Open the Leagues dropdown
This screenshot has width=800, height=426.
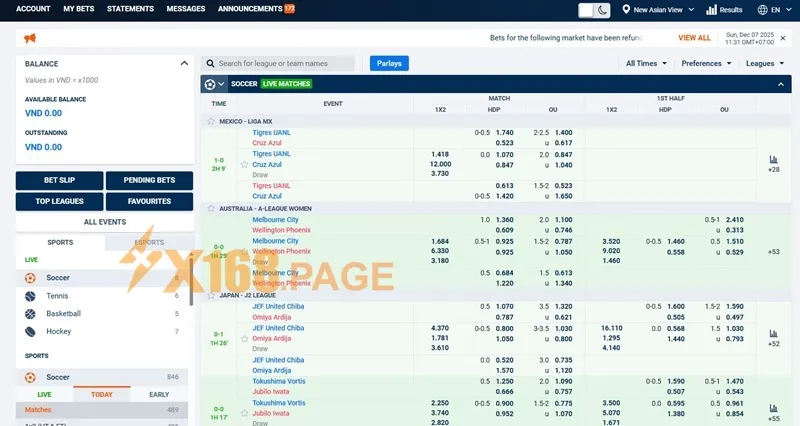pyautogui.click(x=765, y=63)
